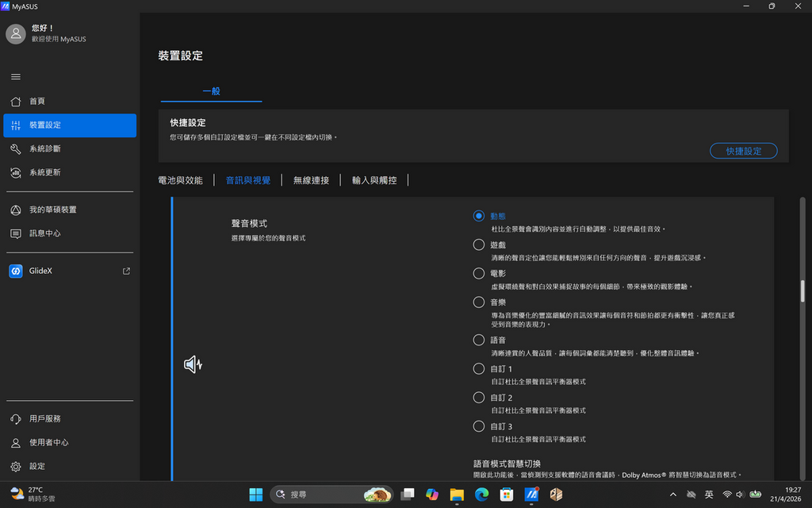
Task: Open 系統診斷 from the sidebar
Action: [70, 148]
